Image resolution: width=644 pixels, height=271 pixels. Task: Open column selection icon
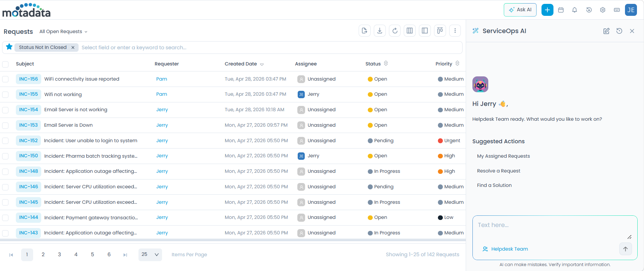(x=410, y=31)
